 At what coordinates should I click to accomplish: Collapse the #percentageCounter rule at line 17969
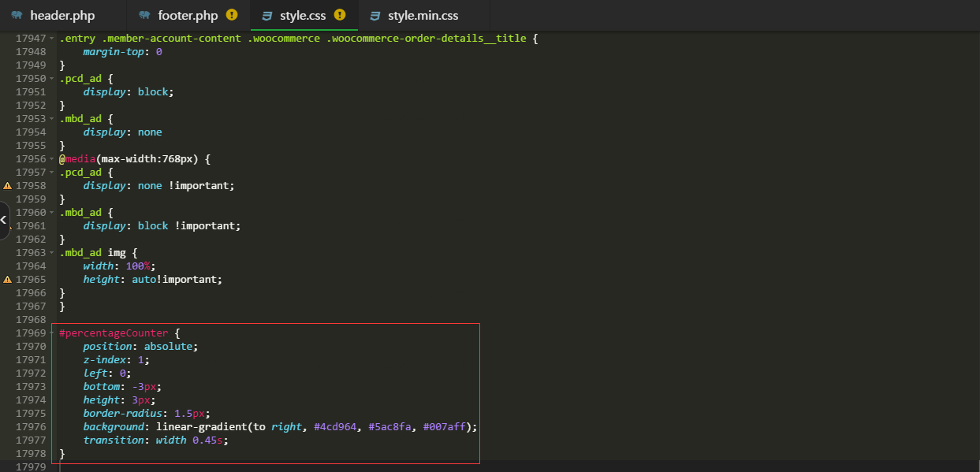(52, 333)
